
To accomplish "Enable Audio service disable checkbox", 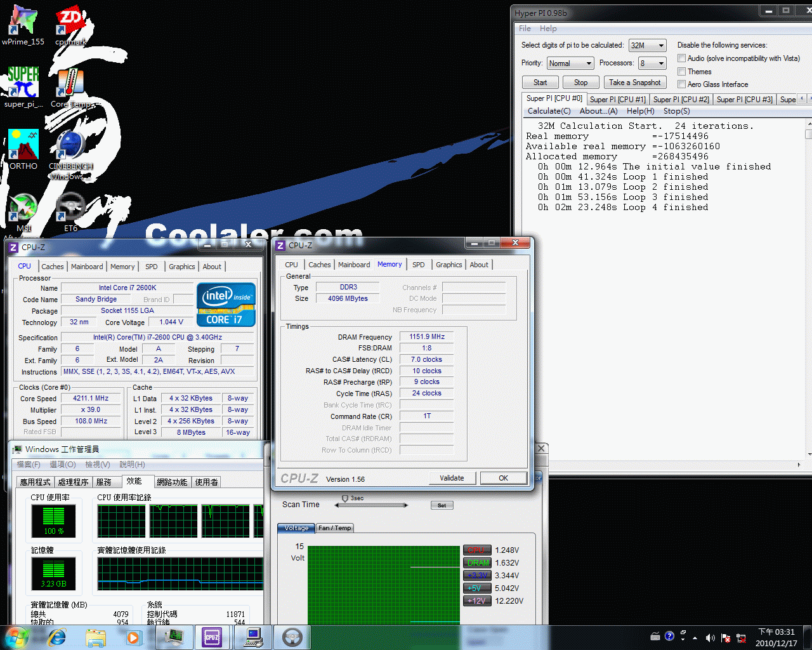I will point(682,58).
